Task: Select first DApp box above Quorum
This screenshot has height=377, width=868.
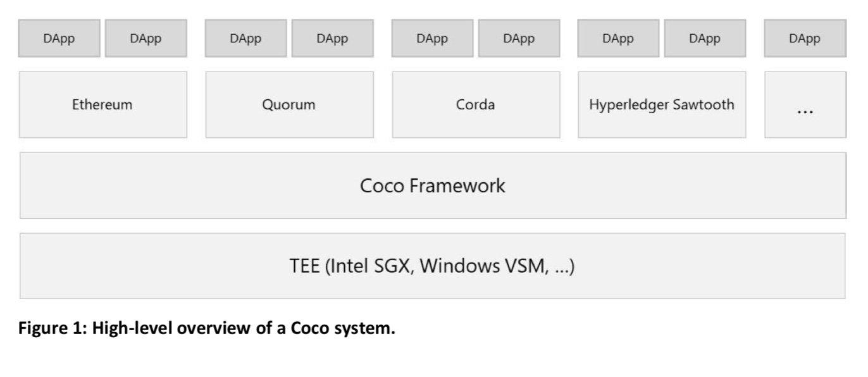Action: pyautogui.click(x=245, y=39)
